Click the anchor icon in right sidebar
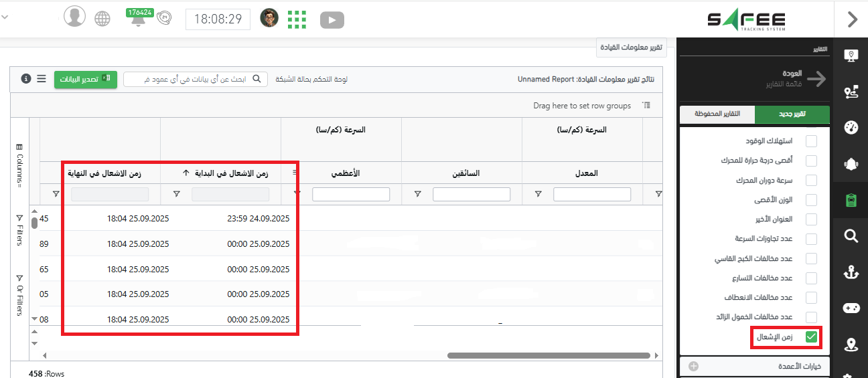The image size is (868, 378). 851,272
